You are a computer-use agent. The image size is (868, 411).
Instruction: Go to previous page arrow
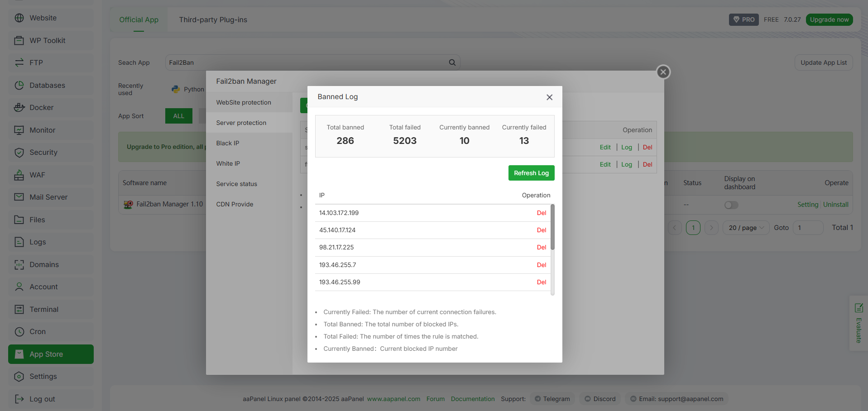[x=675, y=228]
